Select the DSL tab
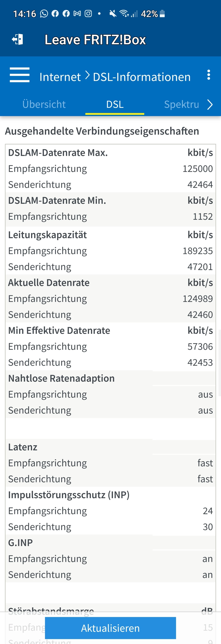The width and height of the screenshot is (221, 644). (115, 104)
